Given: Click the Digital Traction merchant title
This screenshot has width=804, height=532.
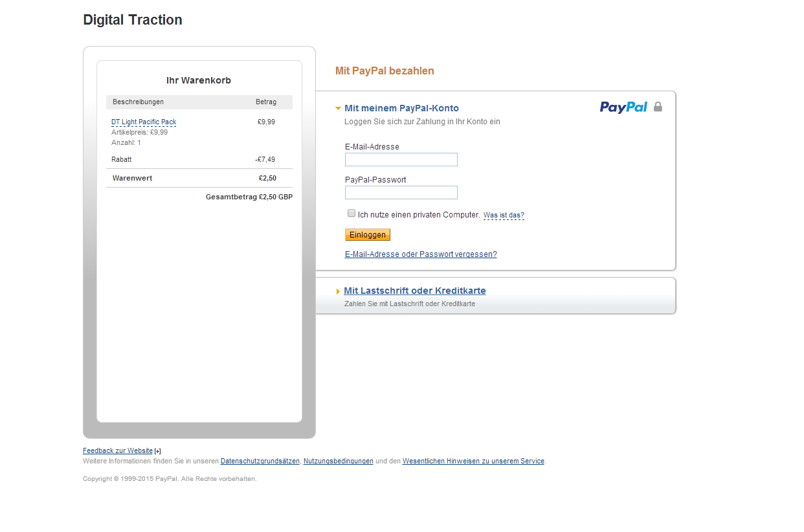Looking at the screenshot, I should click(x=133, y=20).
